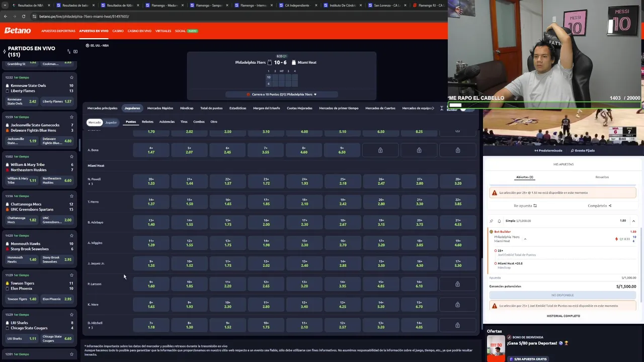
Task: Open Historial Completo link
Action: (563, 316)
